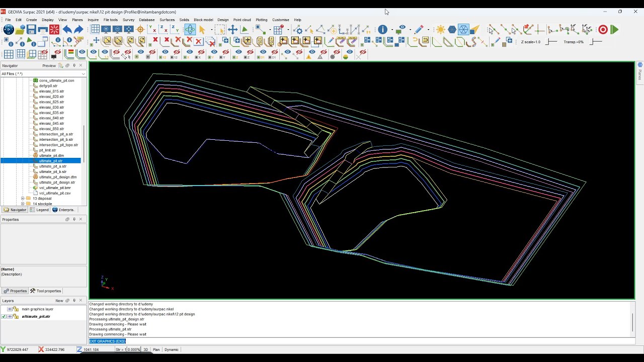Pin the Navigator panel
This screenshot has height=362, width=644.
click(74, 65)
